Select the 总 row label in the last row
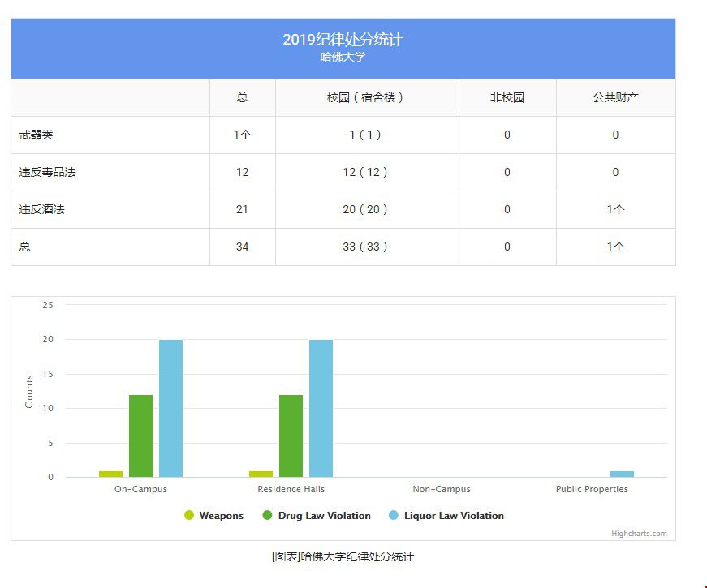This screenshot has height=588, width=707. [x=25, y=247]
